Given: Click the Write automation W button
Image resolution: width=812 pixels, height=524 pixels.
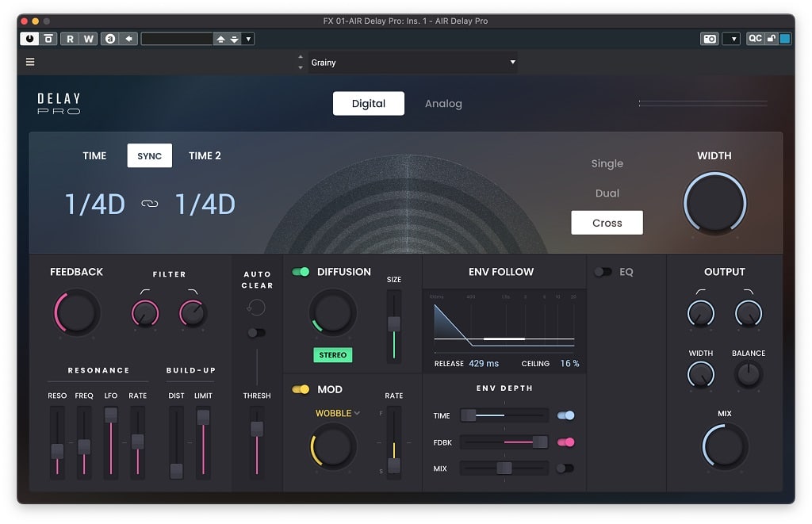Looking at the screenshot, I should click(x=89, y=39).
